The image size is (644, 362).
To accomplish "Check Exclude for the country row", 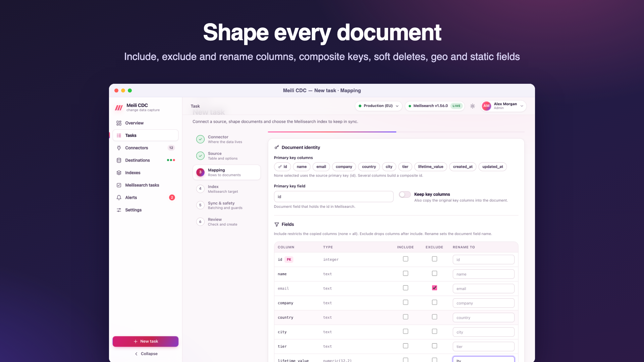I will point(434,317).
